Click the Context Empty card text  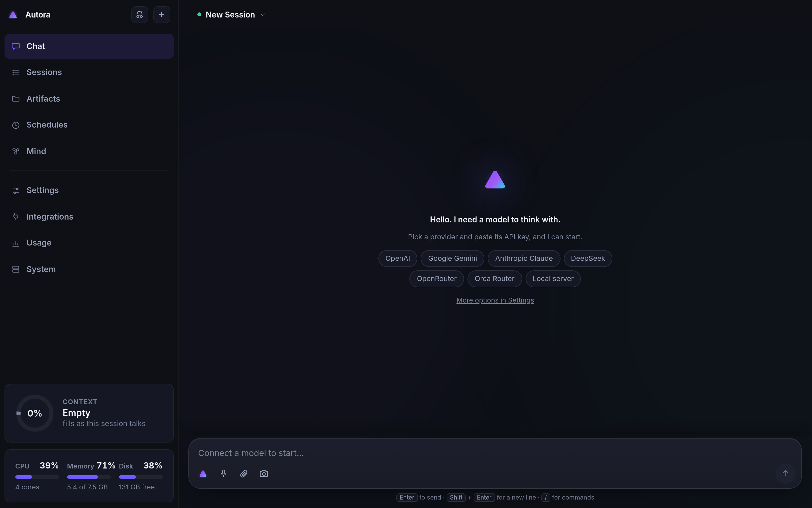pos(76,413)
